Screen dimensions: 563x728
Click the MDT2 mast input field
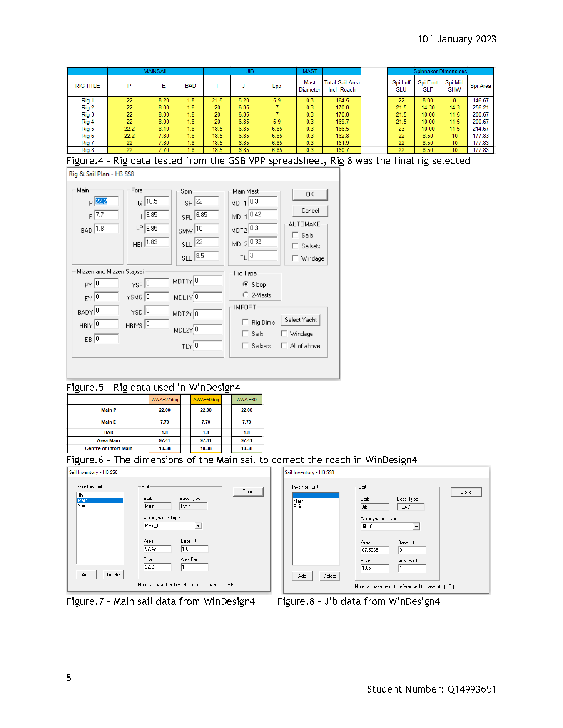[x=263, y=228]
